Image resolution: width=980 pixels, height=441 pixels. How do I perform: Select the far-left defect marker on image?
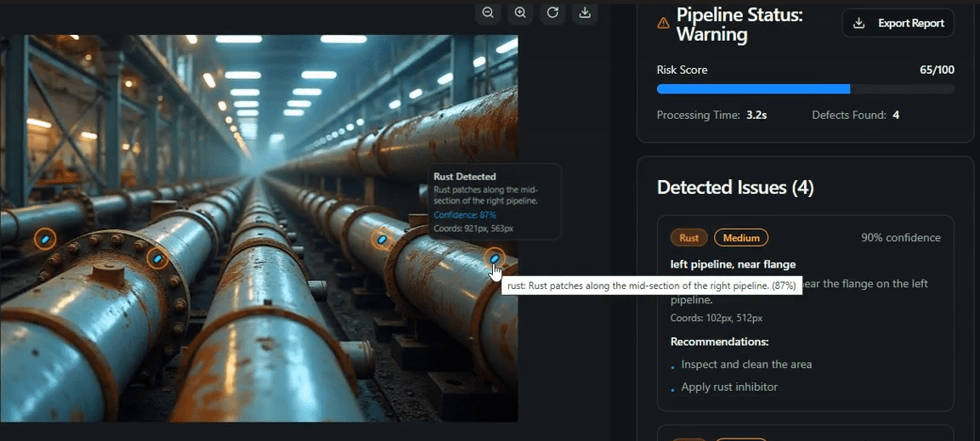point(45,240)
